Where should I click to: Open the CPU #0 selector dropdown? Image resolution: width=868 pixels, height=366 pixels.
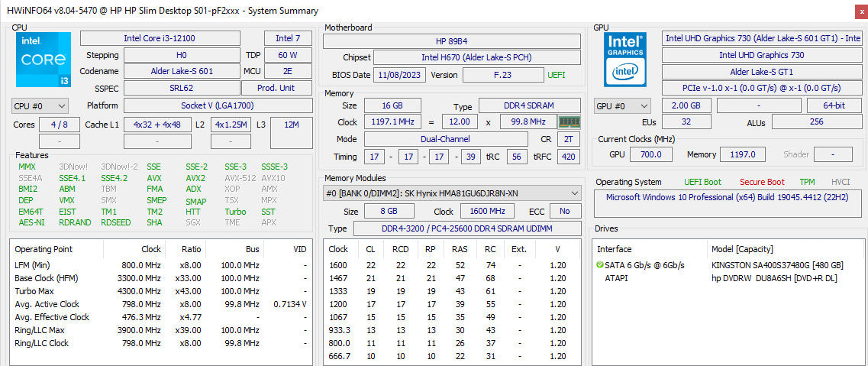[x=40, y=105]
